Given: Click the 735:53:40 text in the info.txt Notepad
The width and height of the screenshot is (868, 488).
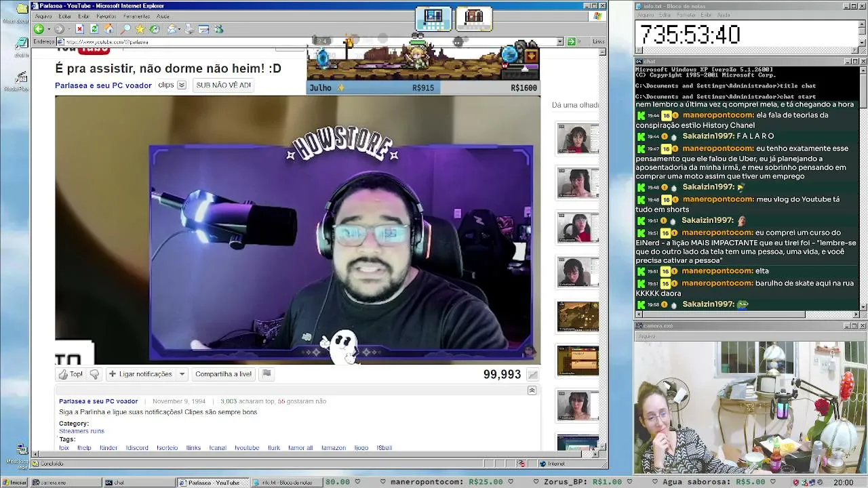Looking at the screenshot, I should pos(690,35).
